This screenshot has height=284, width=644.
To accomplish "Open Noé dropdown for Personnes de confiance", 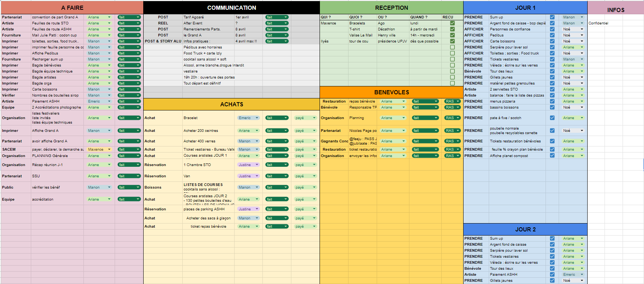I will (x=582, y=29).
